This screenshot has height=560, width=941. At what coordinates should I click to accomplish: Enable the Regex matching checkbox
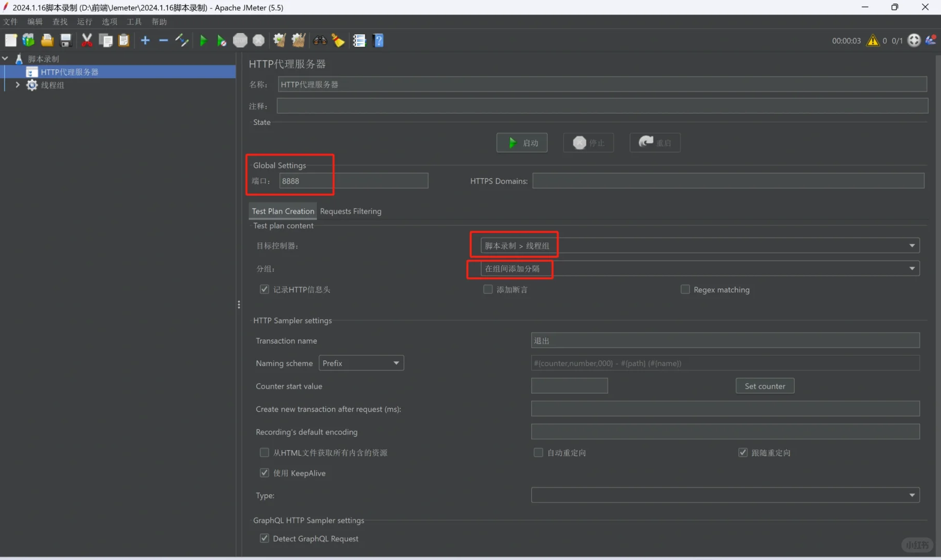(685, 289)
